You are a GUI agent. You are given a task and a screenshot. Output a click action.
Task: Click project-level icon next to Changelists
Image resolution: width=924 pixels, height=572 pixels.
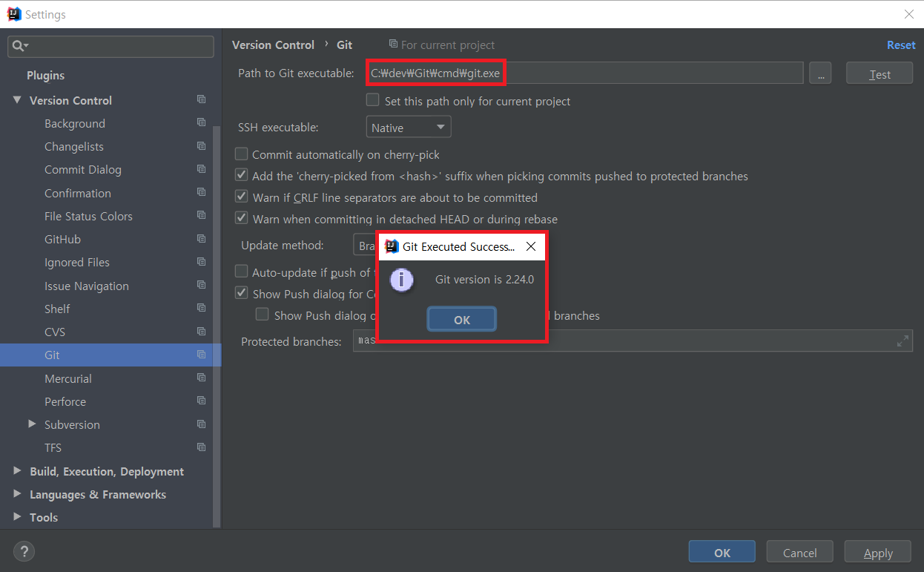click(x=201, y=146)
